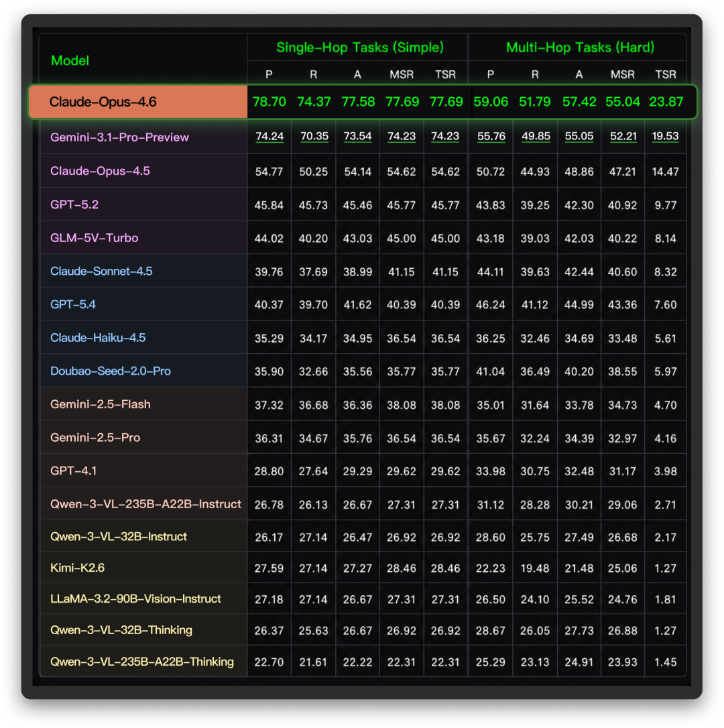Click the 4.16 value in Gemini-2.5-Pro row
724x728 pixels.
666,438
